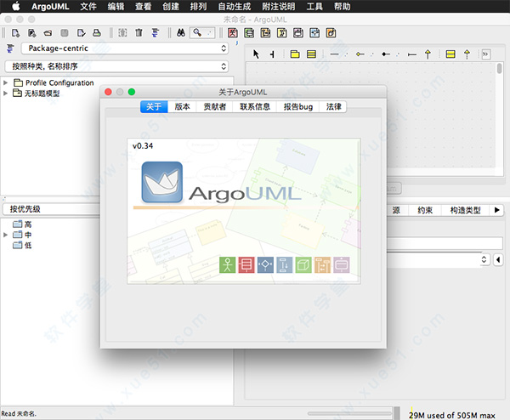Click the perspective icon beside Package-centric
The image size is (510, 420).
click(x=10, y=48)
